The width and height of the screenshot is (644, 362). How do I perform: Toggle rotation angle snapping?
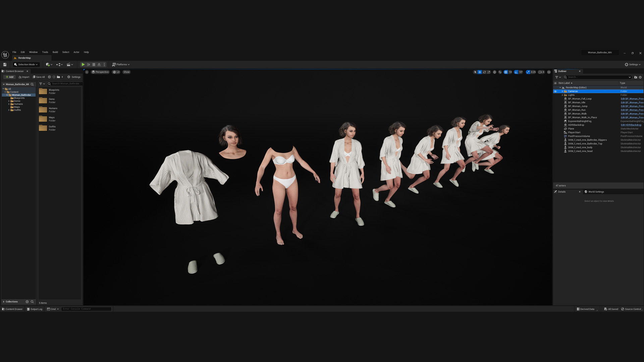click(516, 72)
